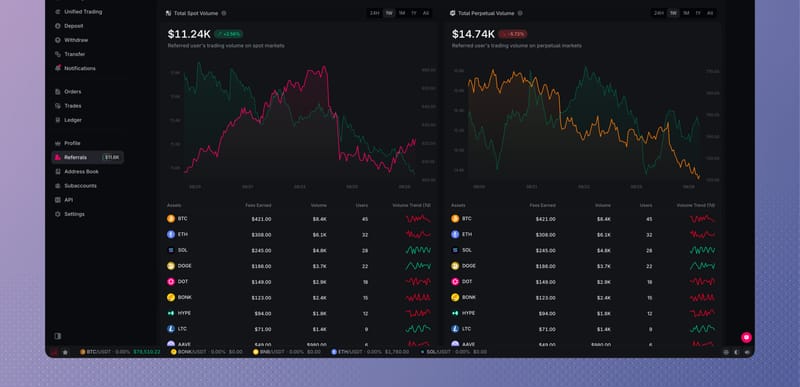Click the Fees Earned column header in spot table

pos(258,205)
